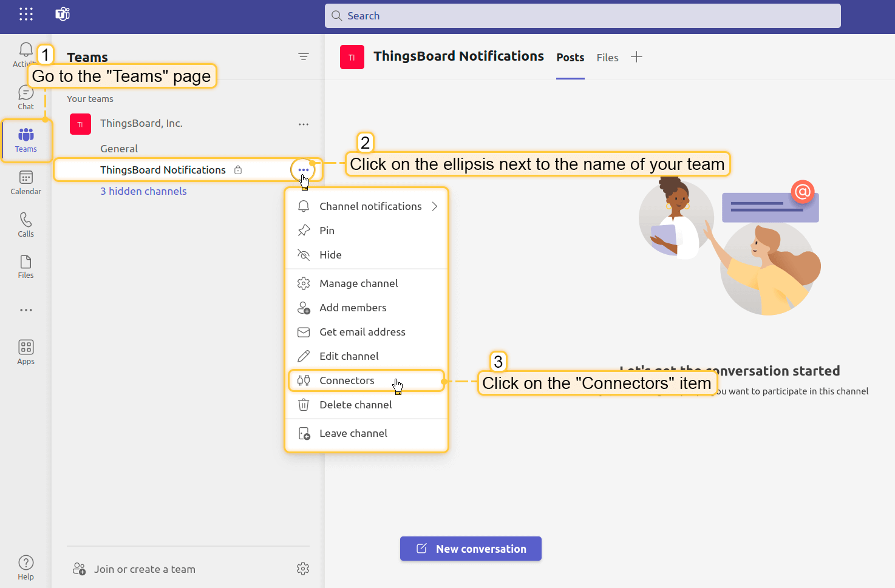Image resolution: width=895 pixels, height=588 pixels.
Task: Open more options for ThingsBoard, Inc. team
Action: 304,124
